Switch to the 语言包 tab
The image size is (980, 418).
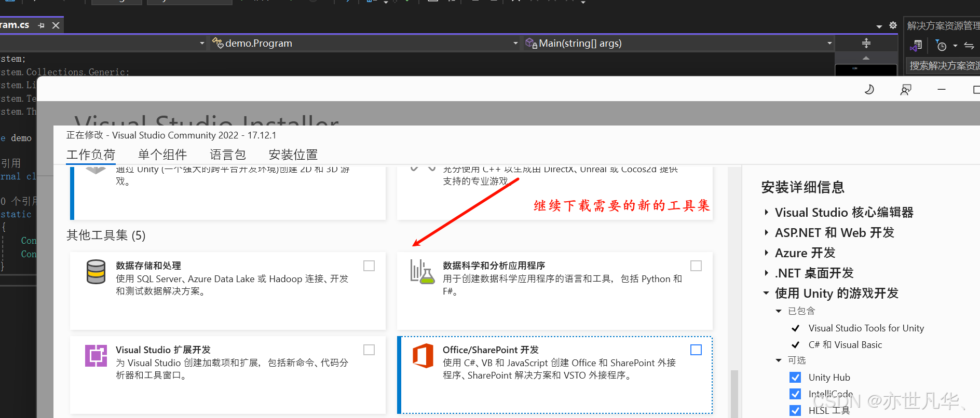click(x=228, y=155)
